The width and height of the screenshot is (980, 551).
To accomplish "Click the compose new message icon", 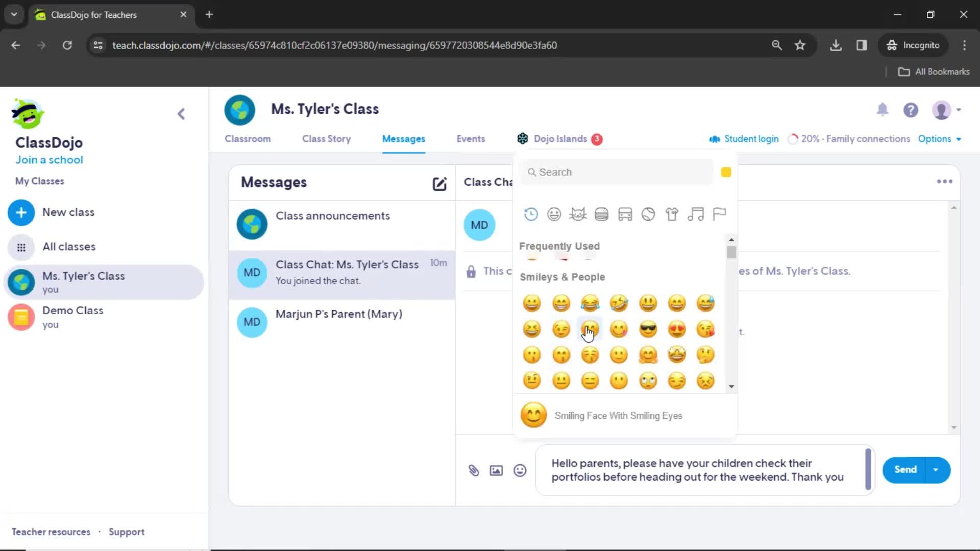I will click(439, 184).
